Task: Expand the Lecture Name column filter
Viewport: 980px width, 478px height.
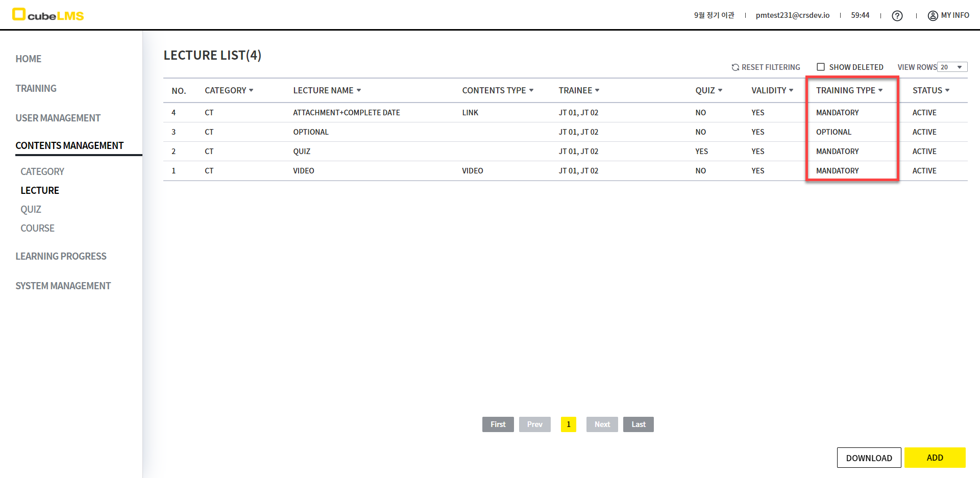Action: click(359, 90)
